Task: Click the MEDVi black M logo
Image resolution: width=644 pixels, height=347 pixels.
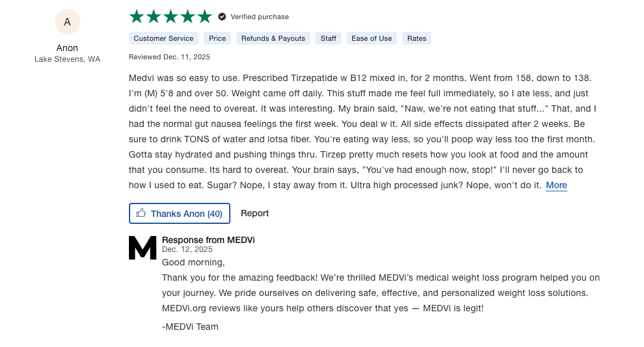Action: tap(142, 247)
